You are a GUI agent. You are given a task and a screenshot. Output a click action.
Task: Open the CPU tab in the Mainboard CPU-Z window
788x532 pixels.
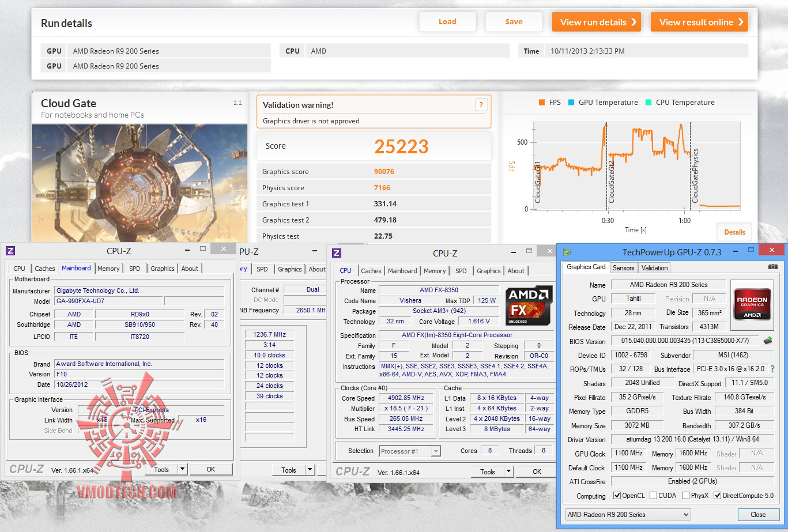[20, 269]
